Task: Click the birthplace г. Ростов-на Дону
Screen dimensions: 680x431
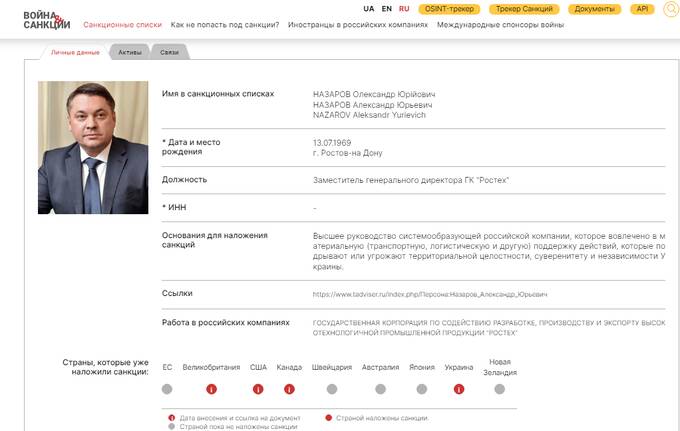Action: click(x=347, y=153)
